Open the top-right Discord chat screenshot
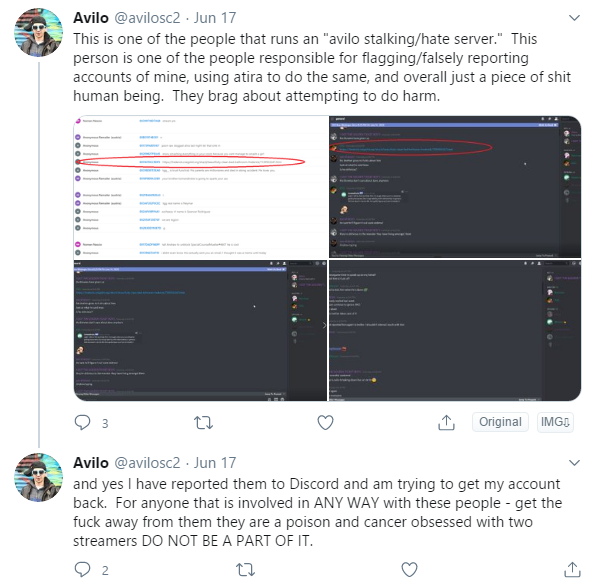 coord(455,187)
